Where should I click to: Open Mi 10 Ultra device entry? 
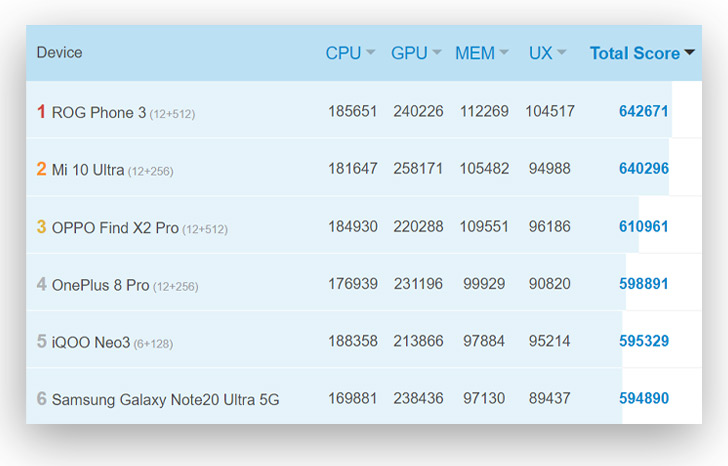(88, 170)
